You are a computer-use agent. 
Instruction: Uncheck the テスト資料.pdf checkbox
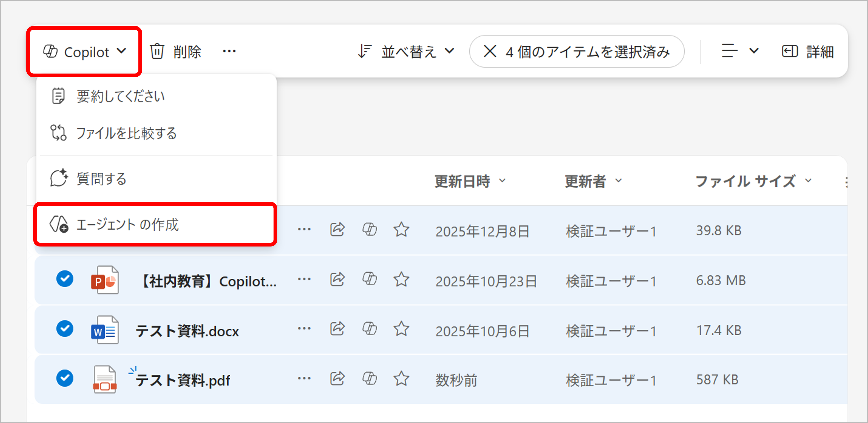(x=65, y=378)
